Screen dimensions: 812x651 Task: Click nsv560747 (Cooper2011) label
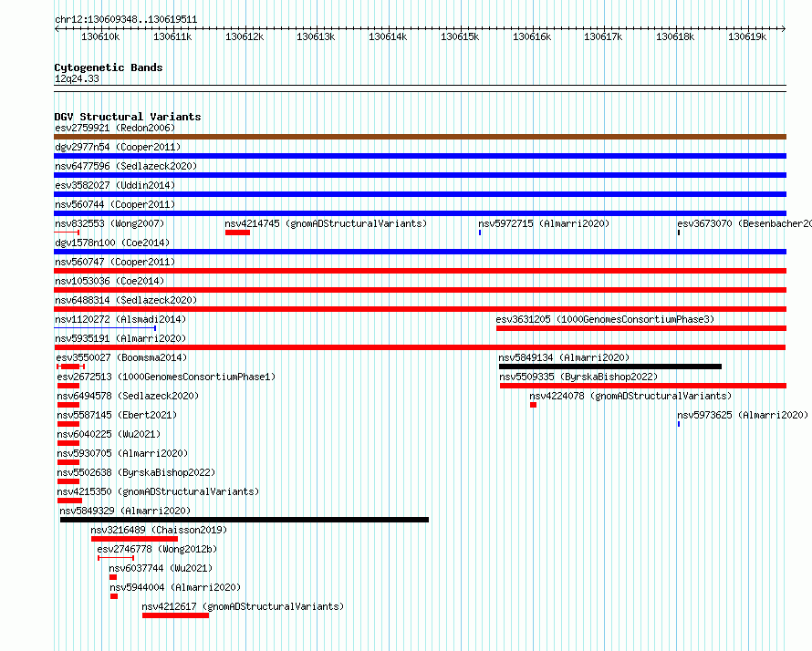115,262
